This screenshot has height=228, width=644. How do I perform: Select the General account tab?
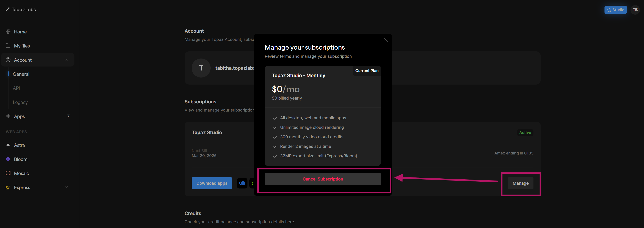[21, 74]
